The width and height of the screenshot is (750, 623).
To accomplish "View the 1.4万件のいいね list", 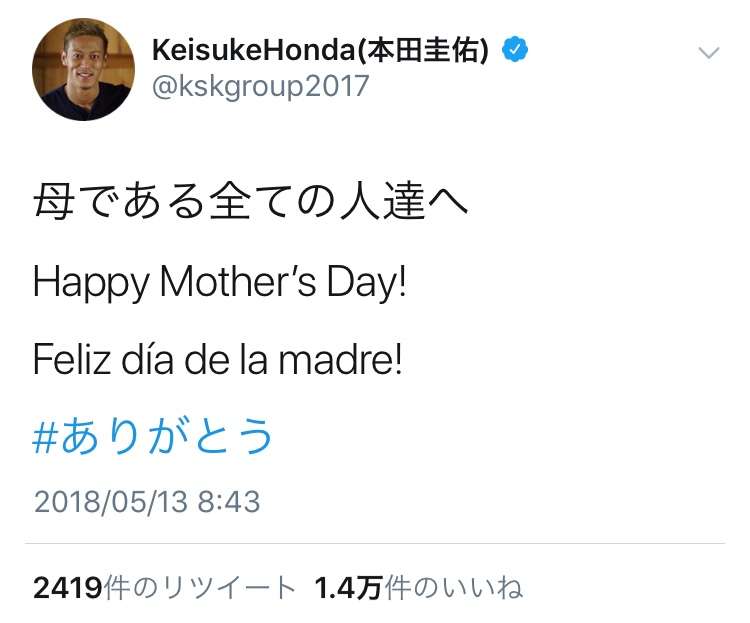I will (x=419, y=588).
